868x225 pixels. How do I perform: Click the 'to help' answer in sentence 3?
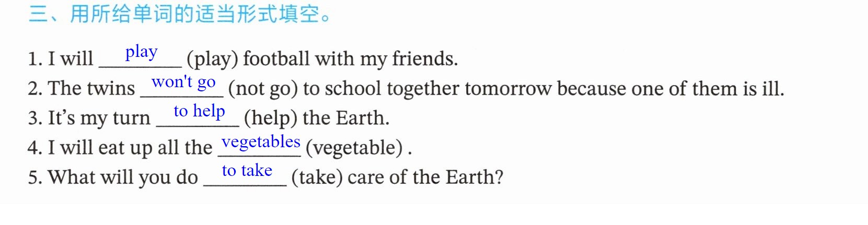(199, 111)
